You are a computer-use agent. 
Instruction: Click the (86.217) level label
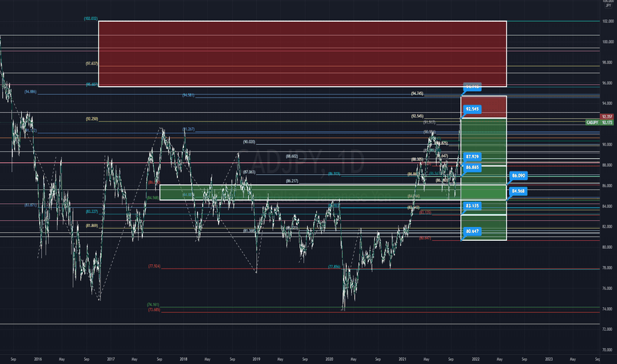coord(292,181)
